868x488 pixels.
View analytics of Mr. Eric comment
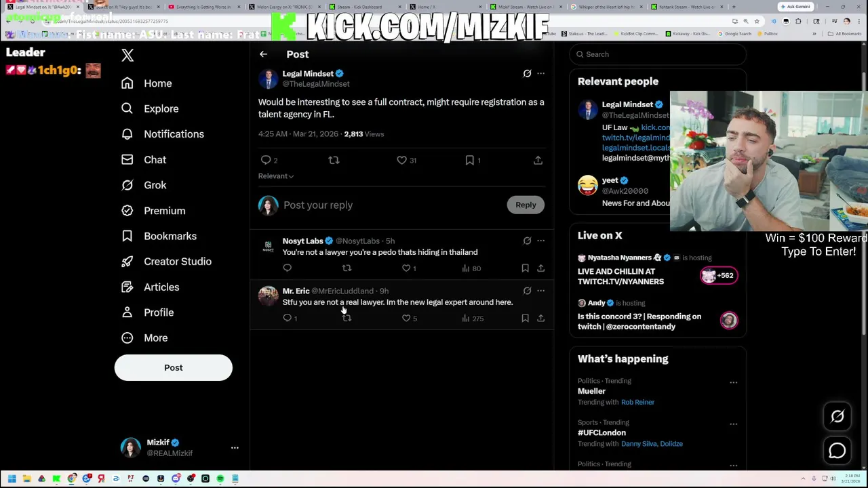click(x=473, y=319)
